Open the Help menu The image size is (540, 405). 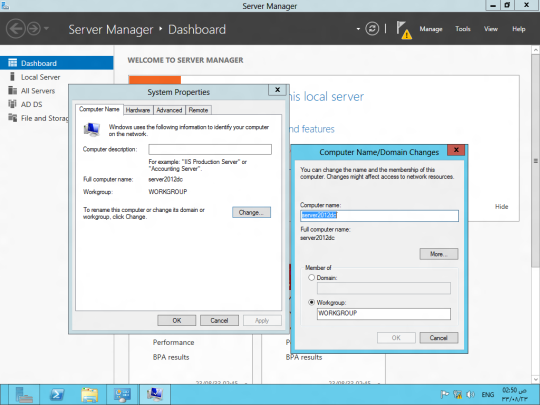point(518,29)
